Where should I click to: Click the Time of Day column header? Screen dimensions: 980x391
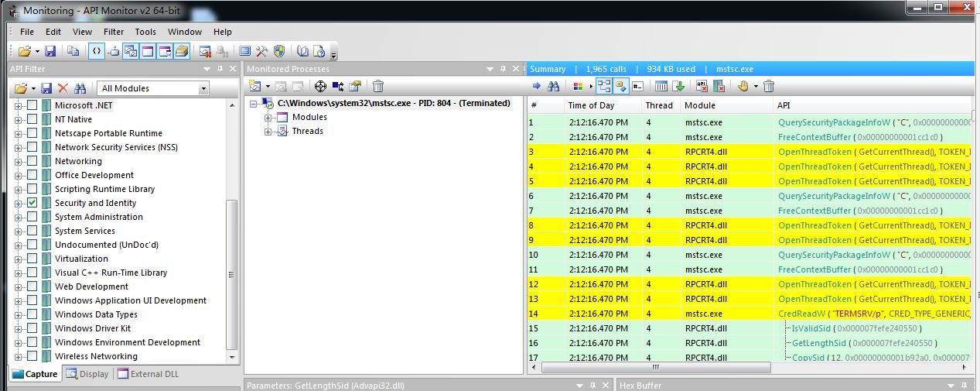(x=591, y=105)
